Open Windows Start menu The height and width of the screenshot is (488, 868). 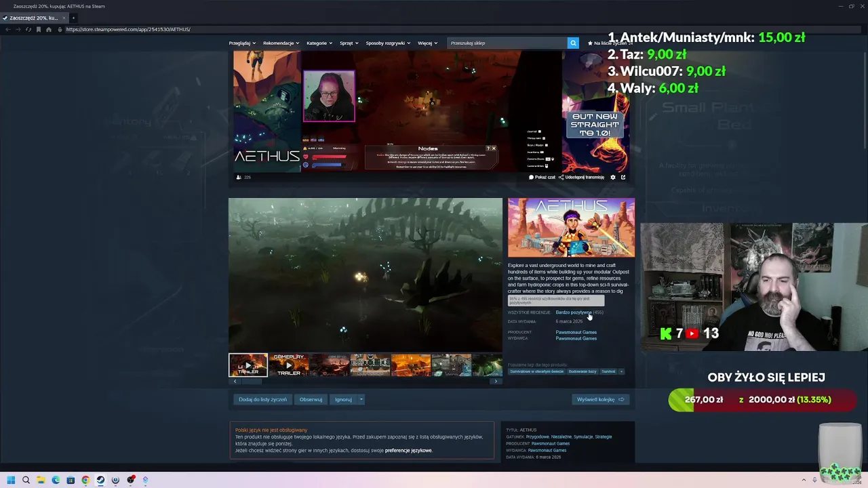(11, 480)
